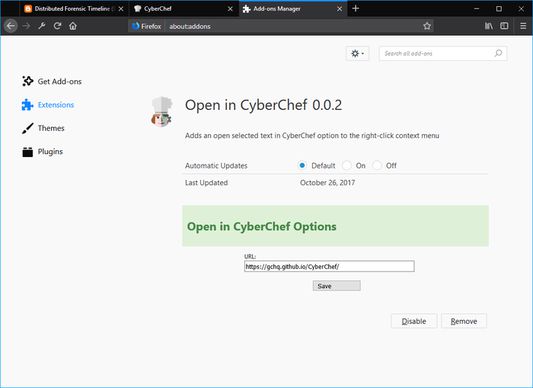The height and width of the screenshot is (388, 533).
Task: Go back with the back arrow button
Action: pyautogui.click(x=11, y=26)
